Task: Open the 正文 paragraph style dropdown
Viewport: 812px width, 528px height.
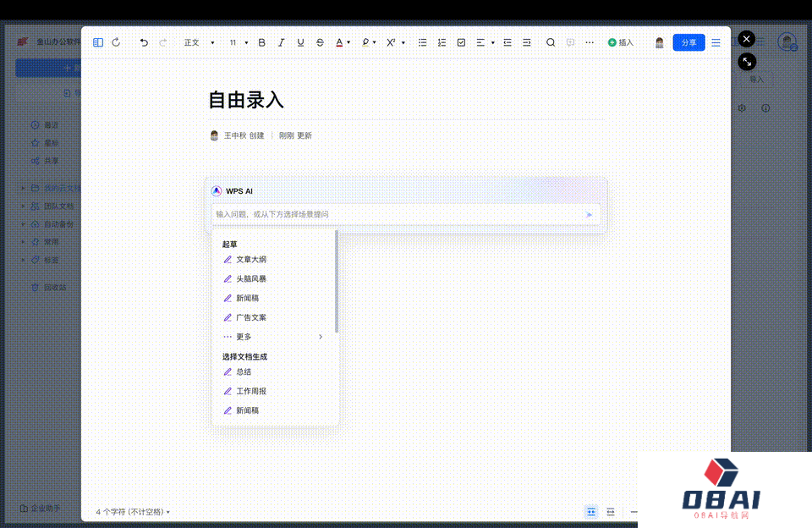Action: tap(199, 42)
